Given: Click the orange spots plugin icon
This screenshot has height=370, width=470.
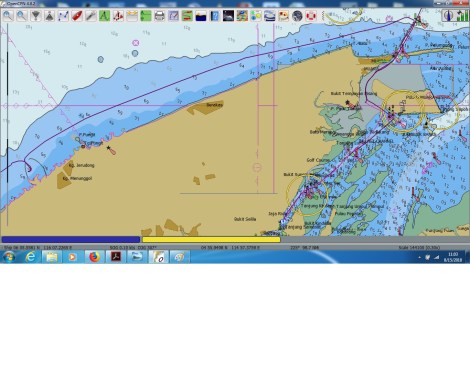Looking at the screenshot, I should point(283,16).
